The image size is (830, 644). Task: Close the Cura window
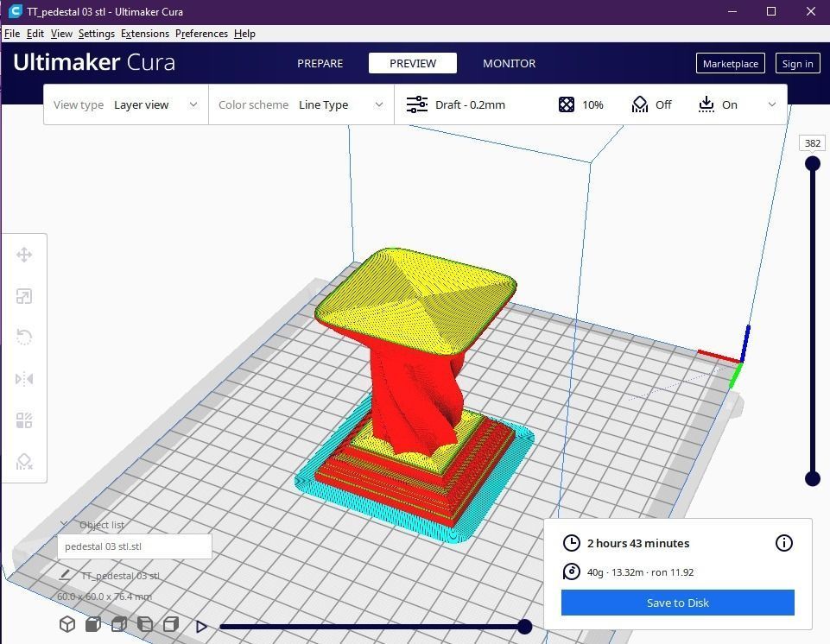click(x=810, y=11)
